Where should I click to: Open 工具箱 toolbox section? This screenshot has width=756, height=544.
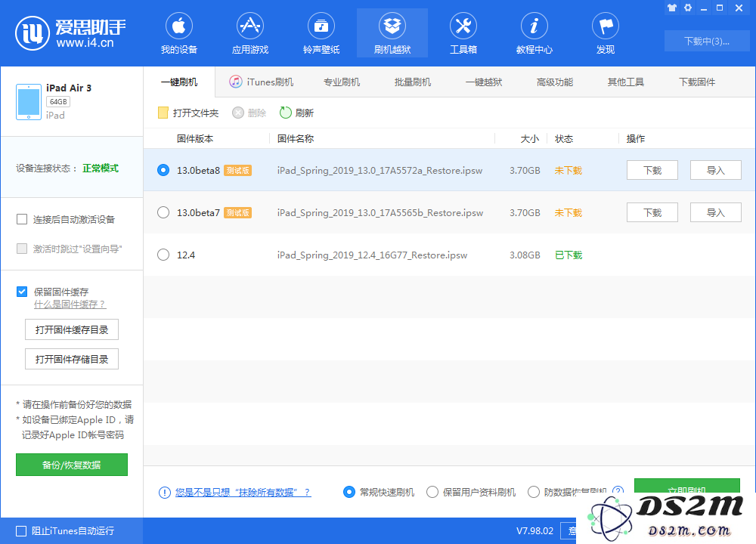pyautogui.click(x=463, y=33)
